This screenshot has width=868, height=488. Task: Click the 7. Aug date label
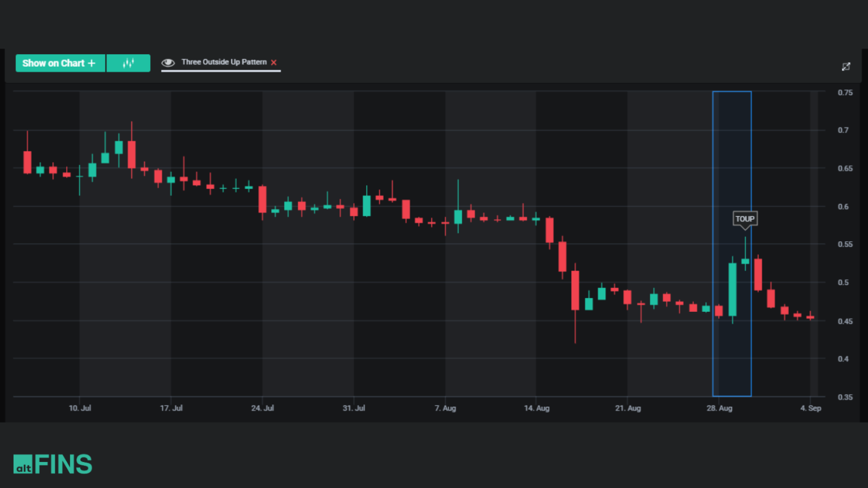pos(445,408)
